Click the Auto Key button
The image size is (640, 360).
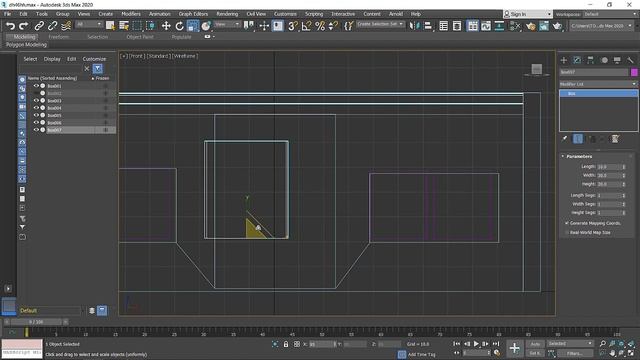pos(535,344)
